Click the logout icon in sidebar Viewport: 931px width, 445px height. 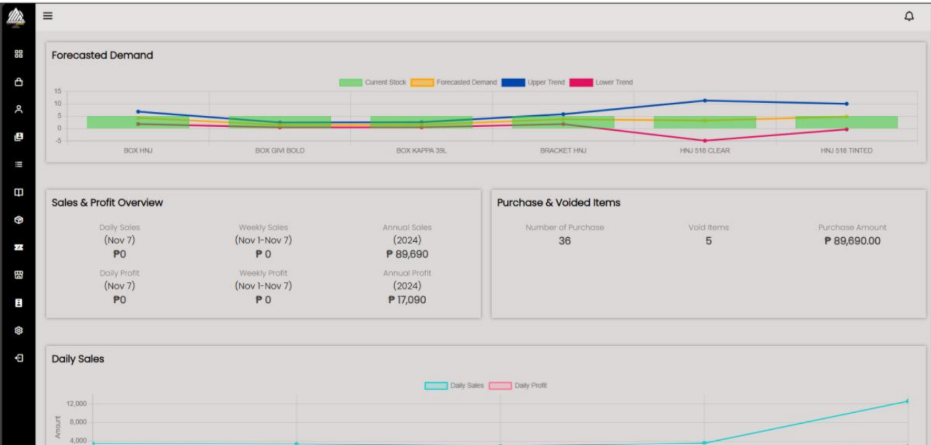click(18, 357)
